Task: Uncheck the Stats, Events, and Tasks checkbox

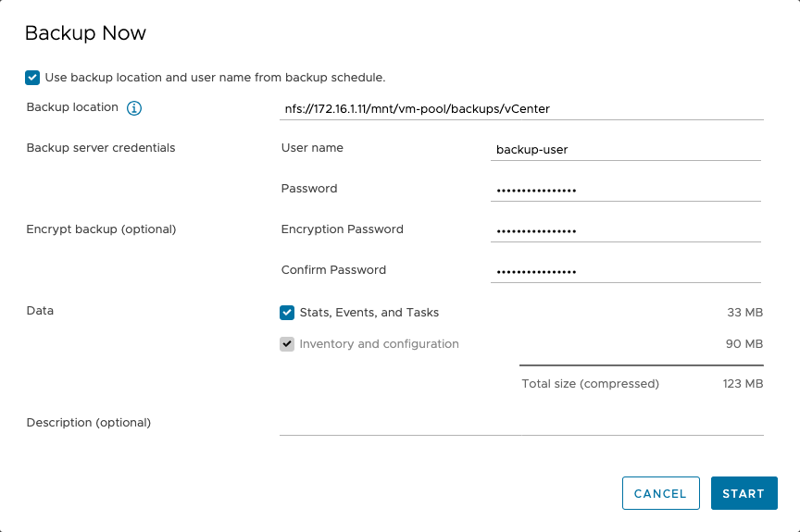Action: (x=287, y=313)
